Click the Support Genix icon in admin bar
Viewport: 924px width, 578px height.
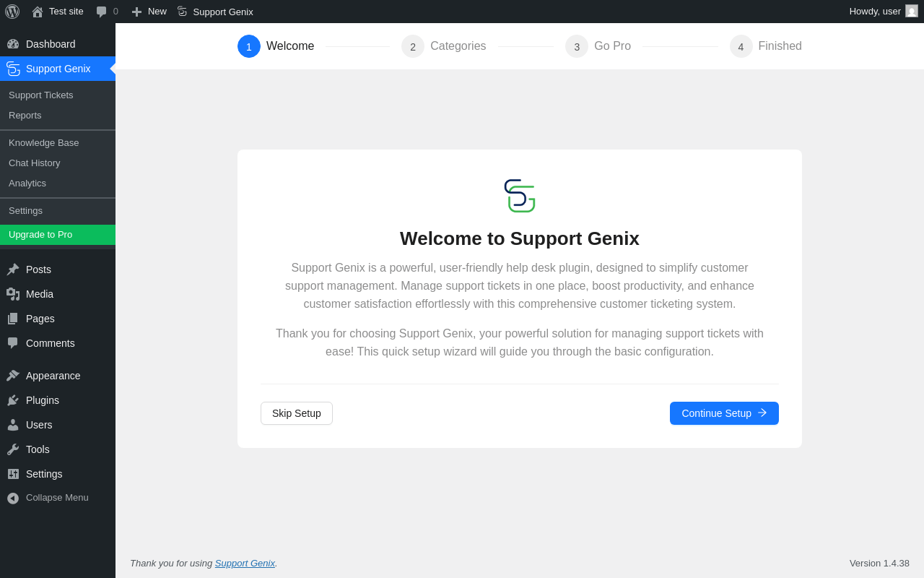point(182,12)
